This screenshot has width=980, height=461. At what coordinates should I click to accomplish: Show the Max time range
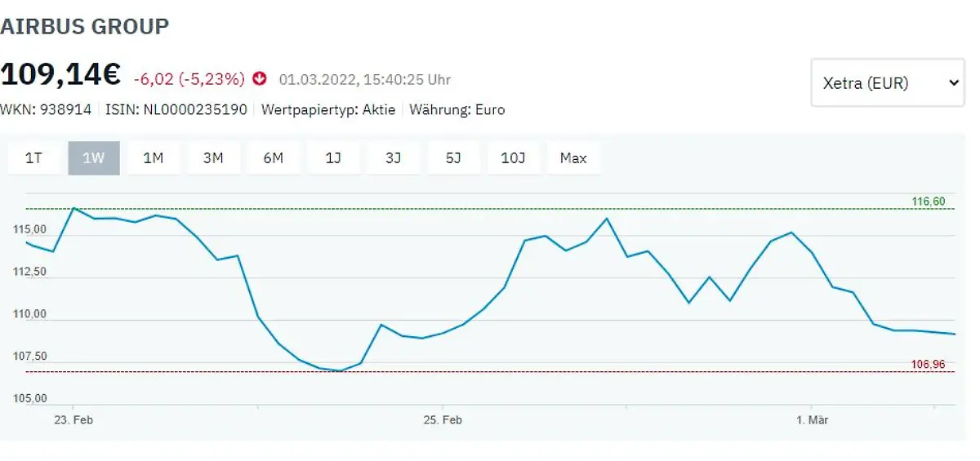(573, 158)
